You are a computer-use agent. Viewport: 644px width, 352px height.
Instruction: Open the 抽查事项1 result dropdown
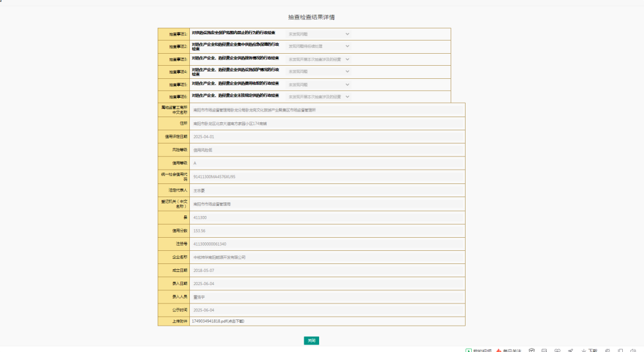319,34
